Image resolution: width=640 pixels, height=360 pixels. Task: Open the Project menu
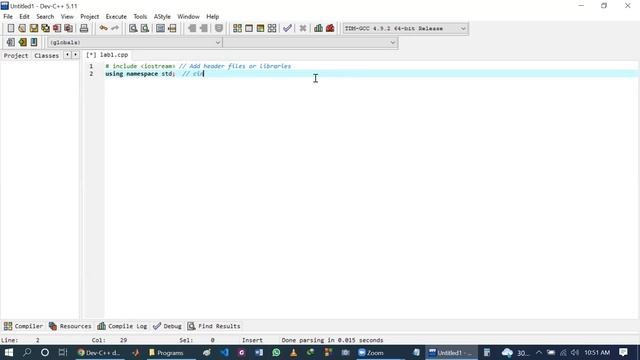(x=89, y=17)
